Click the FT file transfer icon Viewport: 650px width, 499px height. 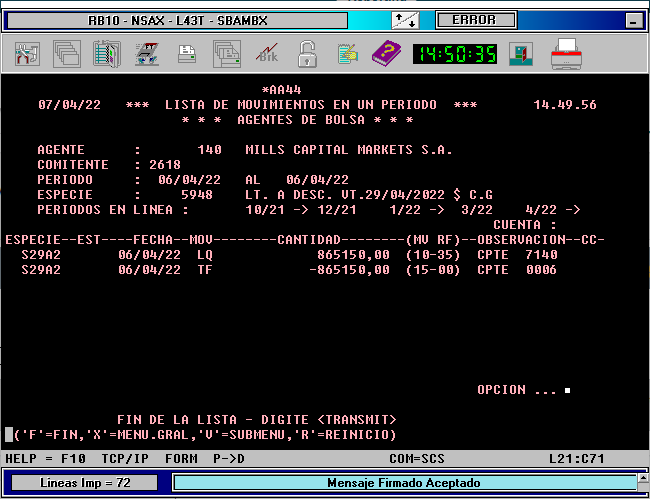click(x=147, y=54)
